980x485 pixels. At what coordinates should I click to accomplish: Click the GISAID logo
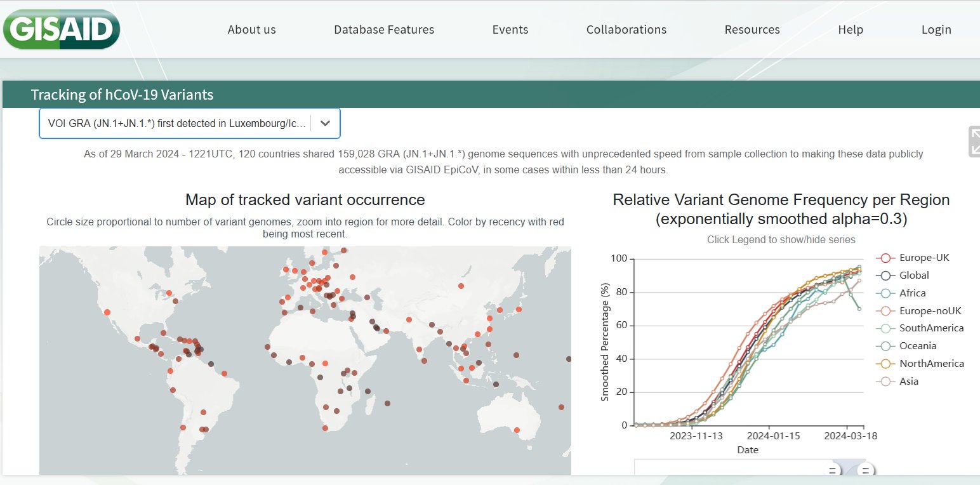pyautogui.click(x=61, y=29)
